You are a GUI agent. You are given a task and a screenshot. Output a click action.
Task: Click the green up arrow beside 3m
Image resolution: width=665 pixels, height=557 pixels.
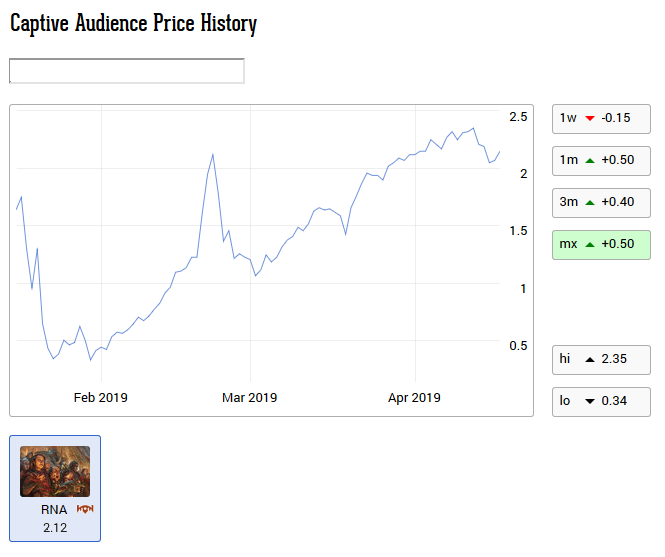pos(590,202)
